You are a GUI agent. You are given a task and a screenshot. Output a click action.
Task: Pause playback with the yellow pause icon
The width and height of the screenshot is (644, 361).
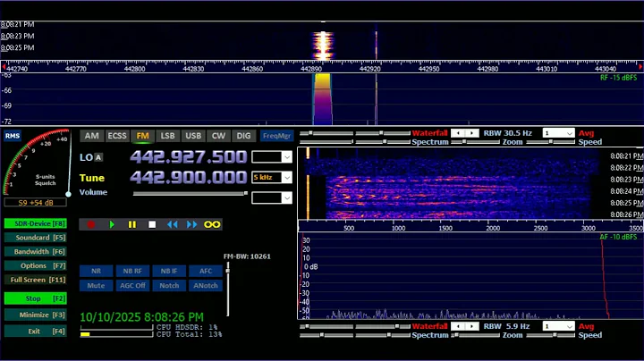(131, 224)
